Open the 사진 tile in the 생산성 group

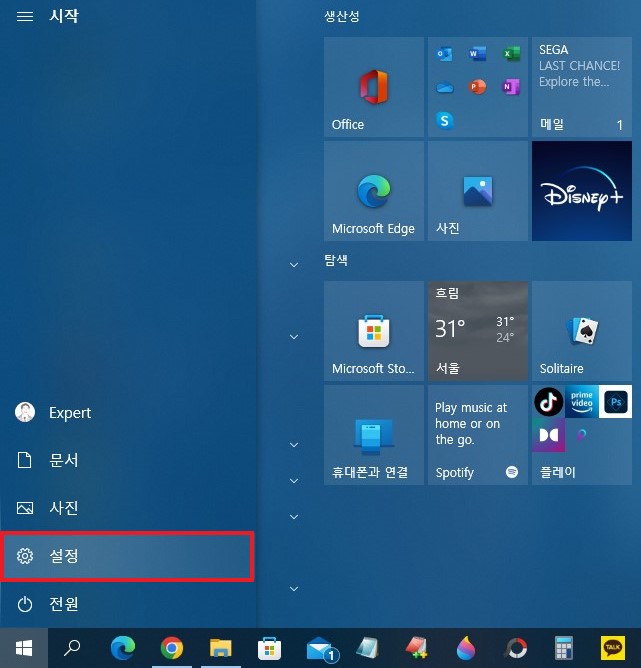coord(477,191)
